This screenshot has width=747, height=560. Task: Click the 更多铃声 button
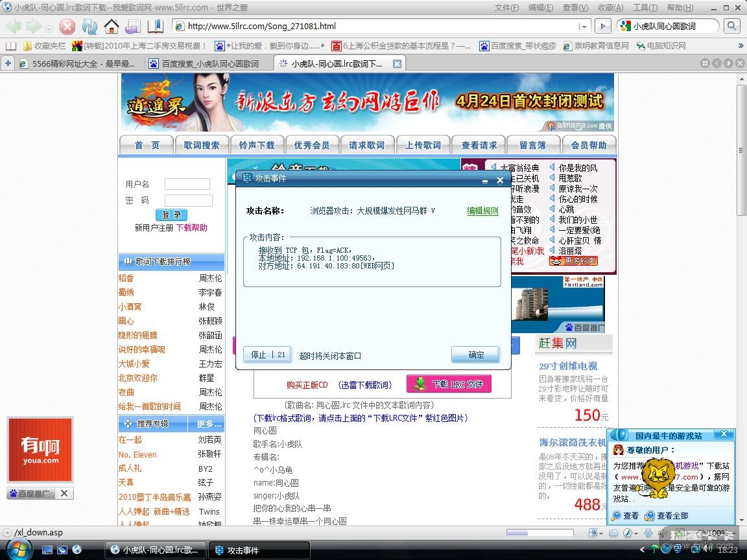click(x=573, y=261)
